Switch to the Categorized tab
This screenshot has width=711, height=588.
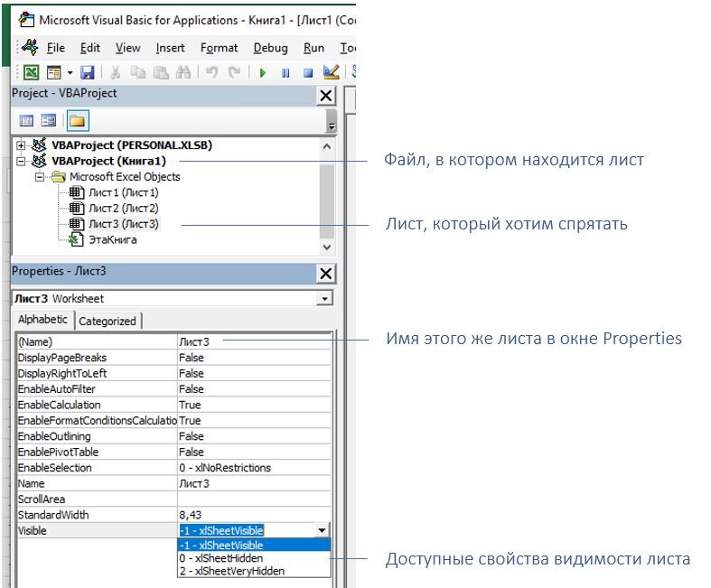(108, 321)
